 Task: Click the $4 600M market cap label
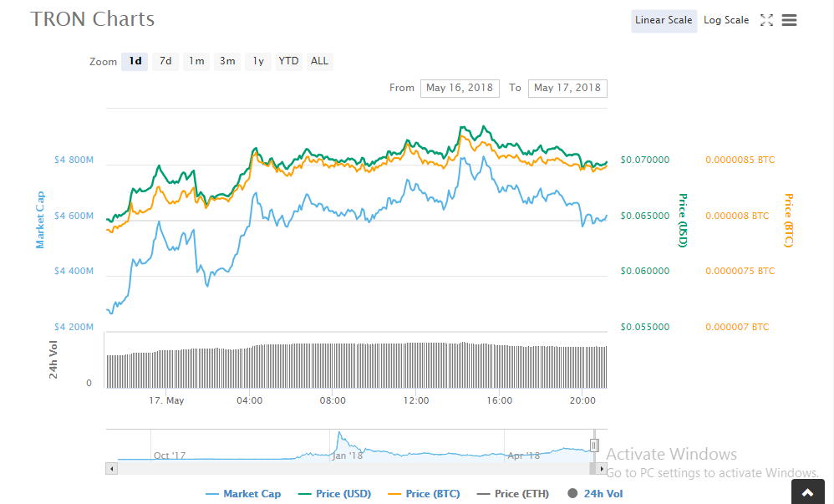(74, 216)
